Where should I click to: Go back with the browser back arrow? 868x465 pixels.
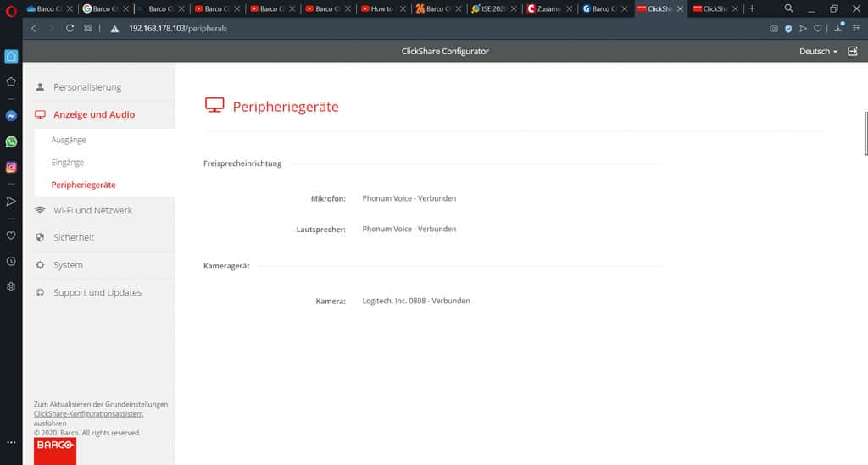point(34,28)
